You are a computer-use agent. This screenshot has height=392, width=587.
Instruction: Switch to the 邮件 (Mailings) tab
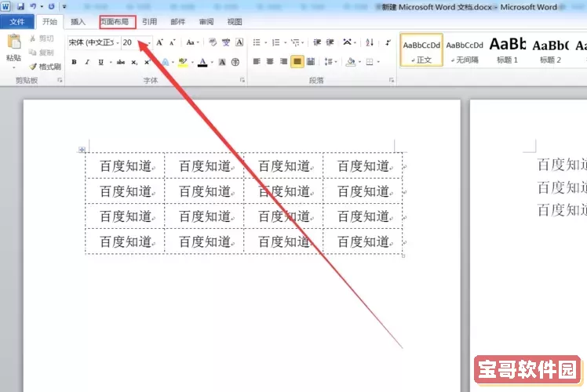tap(178, 22)
